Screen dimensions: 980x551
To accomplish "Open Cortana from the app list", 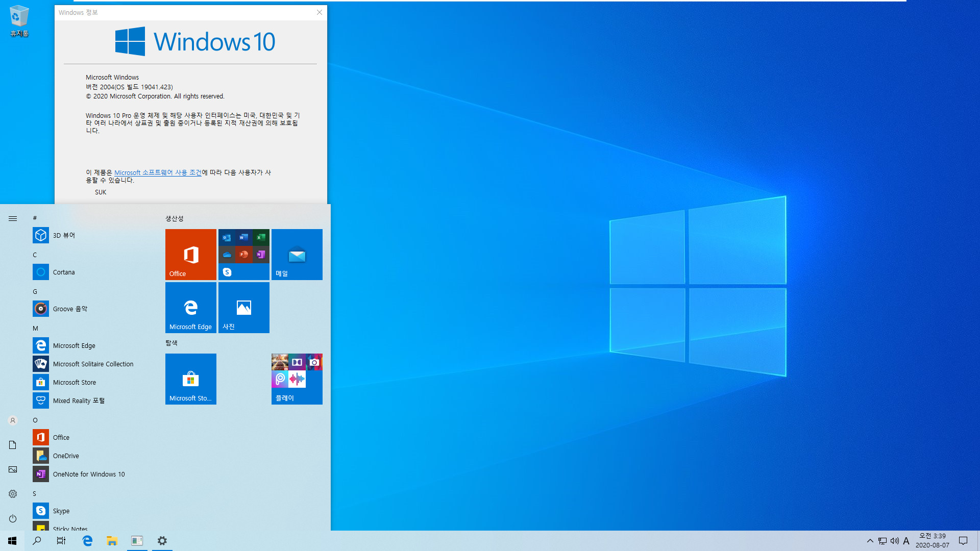I will [63, 272].
